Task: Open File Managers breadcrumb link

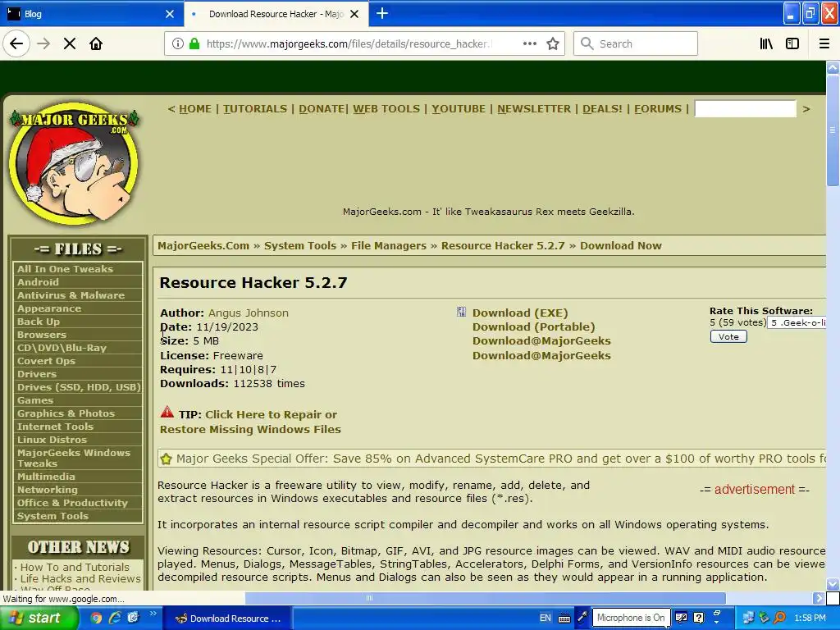Action: tap(388, 246)
